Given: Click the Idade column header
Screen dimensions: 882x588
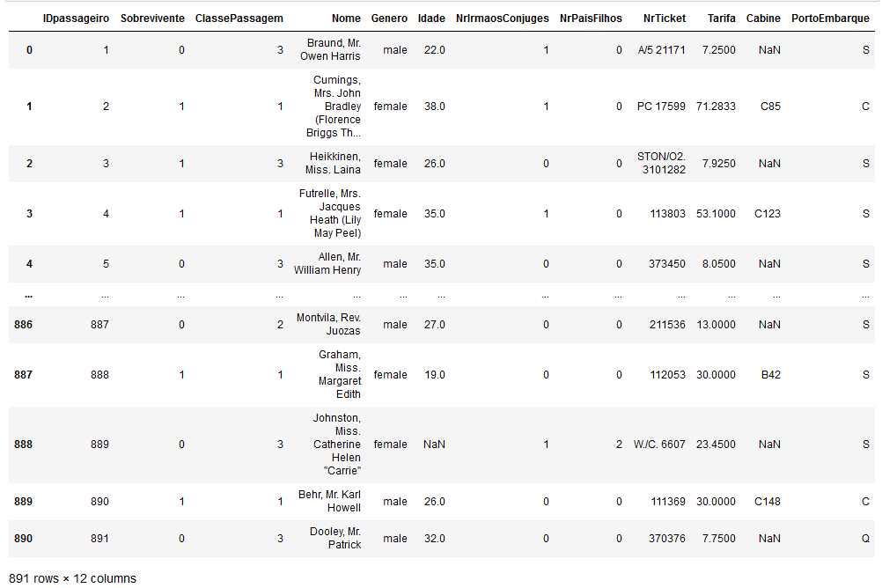Looking at the screenshot, I should [x=431, y=18].
